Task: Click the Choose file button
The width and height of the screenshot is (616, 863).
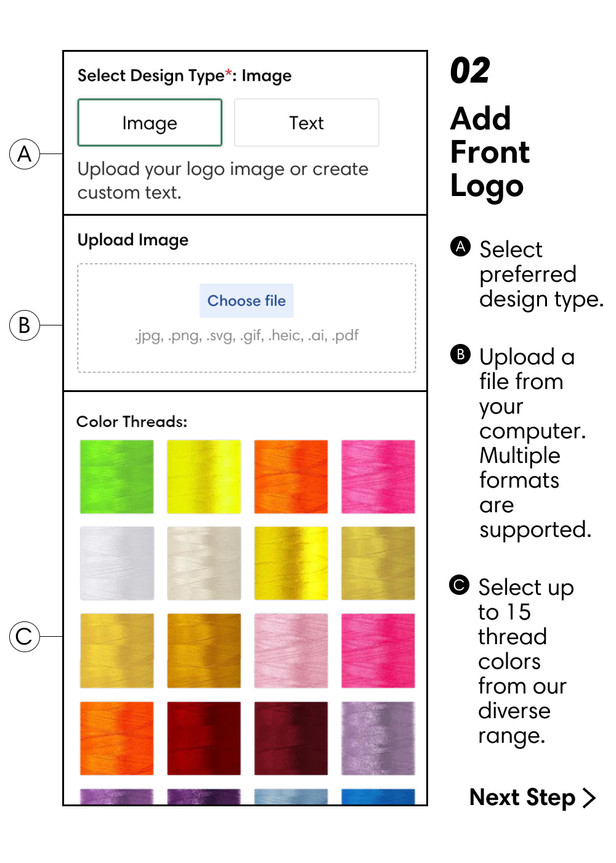Action: [246, 301]
